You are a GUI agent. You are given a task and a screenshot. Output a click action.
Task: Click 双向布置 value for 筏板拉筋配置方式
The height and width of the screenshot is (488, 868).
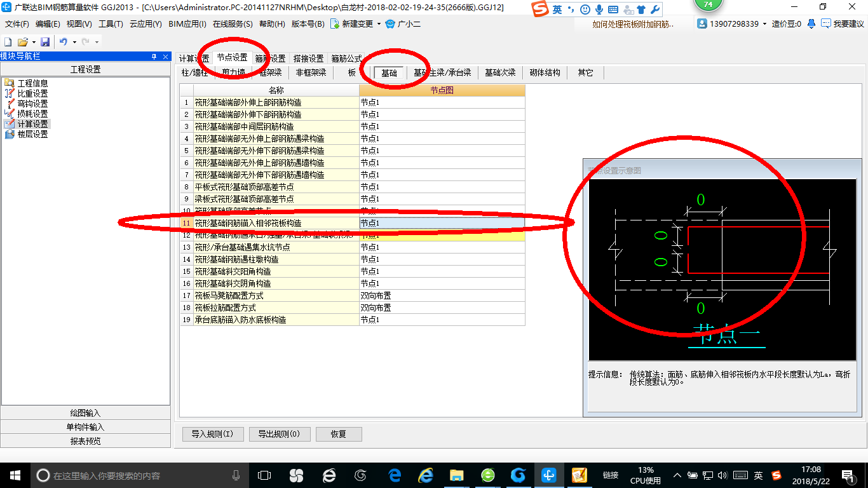pos(442,308)
